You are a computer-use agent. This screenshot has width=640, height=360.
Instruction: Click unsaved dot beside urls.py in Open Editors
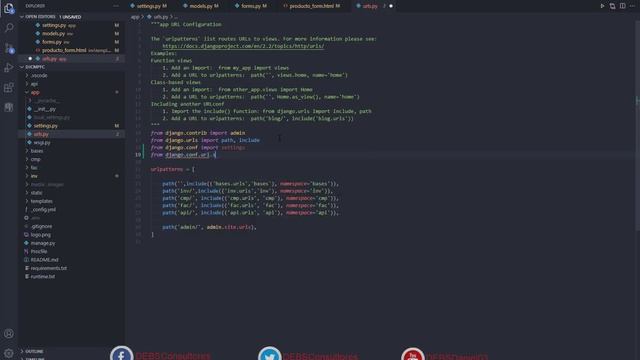tap(30, 59)
